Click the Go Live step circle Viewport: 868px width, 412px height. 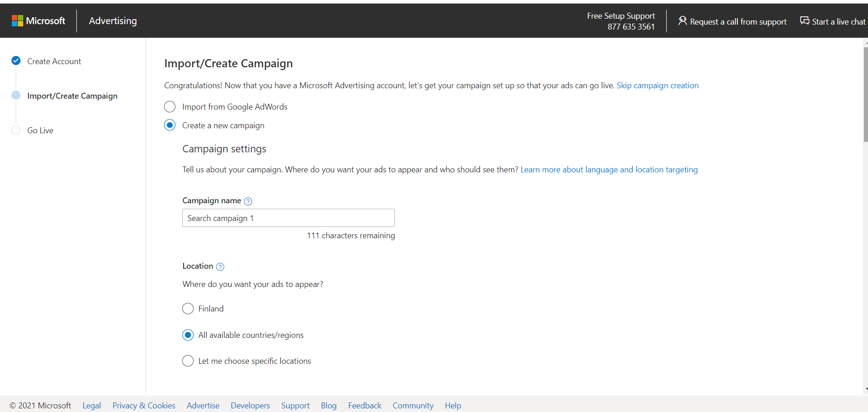16,130
